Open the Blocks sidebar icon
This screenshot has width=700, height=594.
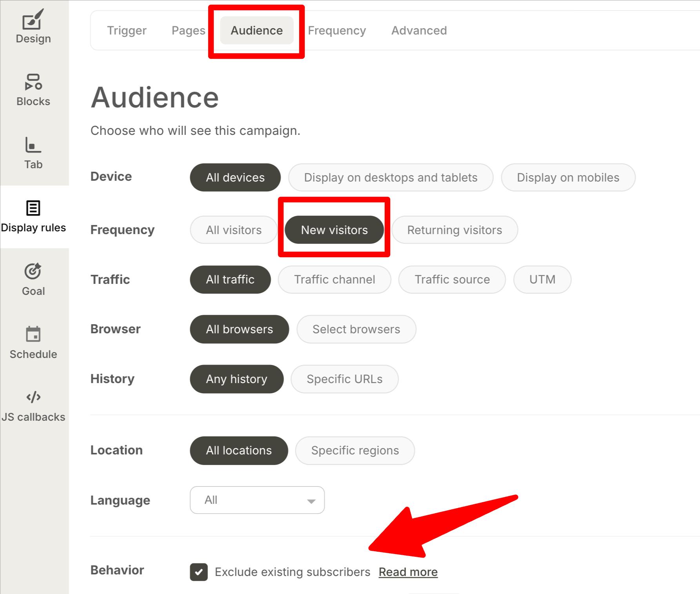tap(33, 82)
